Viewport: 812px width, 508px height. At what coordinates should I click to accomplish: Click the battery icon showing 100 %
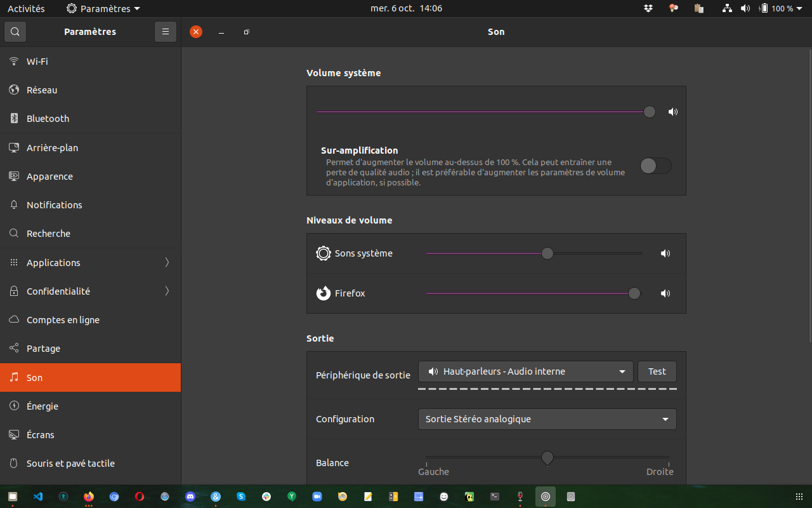[764, 8]
